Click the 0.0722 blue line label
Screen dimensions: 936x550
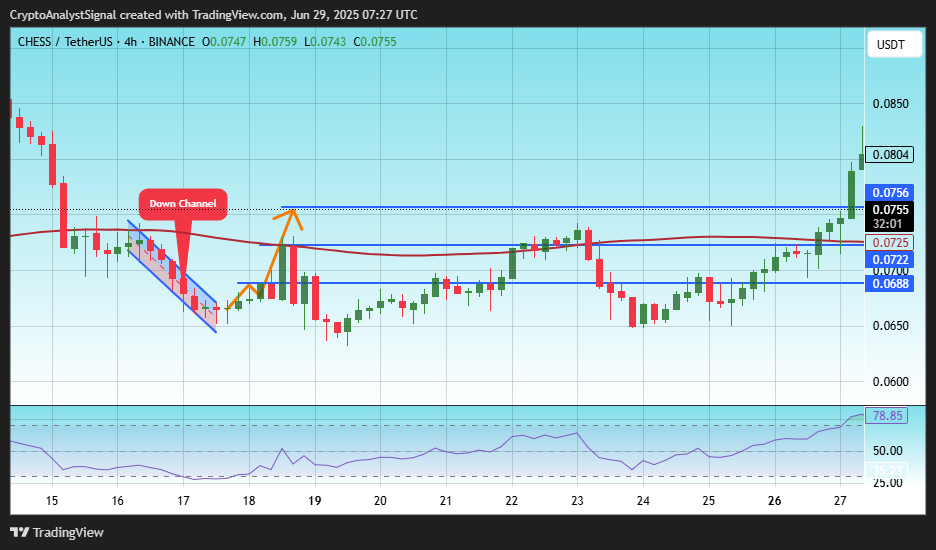tap(890, 260)
